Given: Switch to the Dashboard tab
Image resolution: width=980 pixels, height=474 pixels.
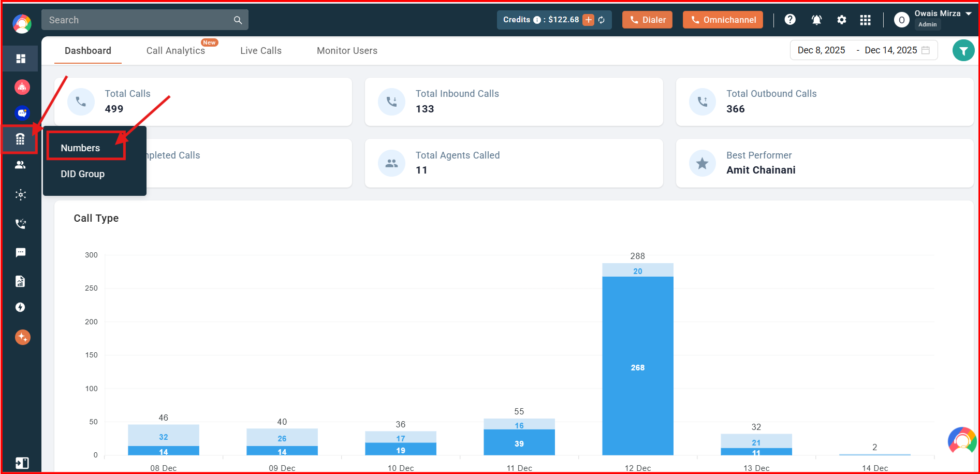Looking at the screenshot, I should tap(88, 51).
